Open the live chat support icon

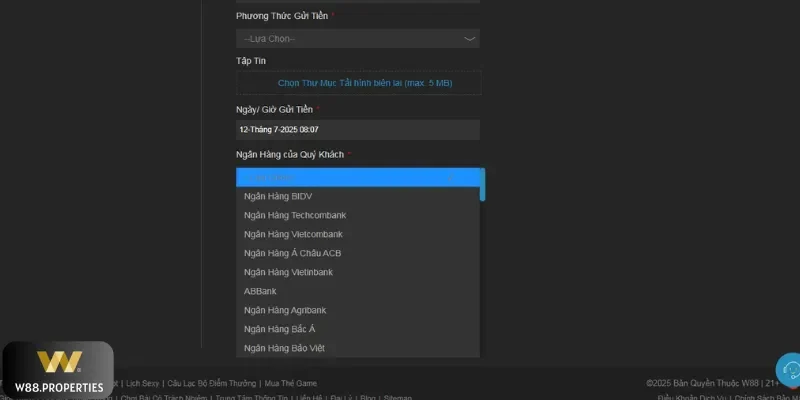tap(789, 370)
